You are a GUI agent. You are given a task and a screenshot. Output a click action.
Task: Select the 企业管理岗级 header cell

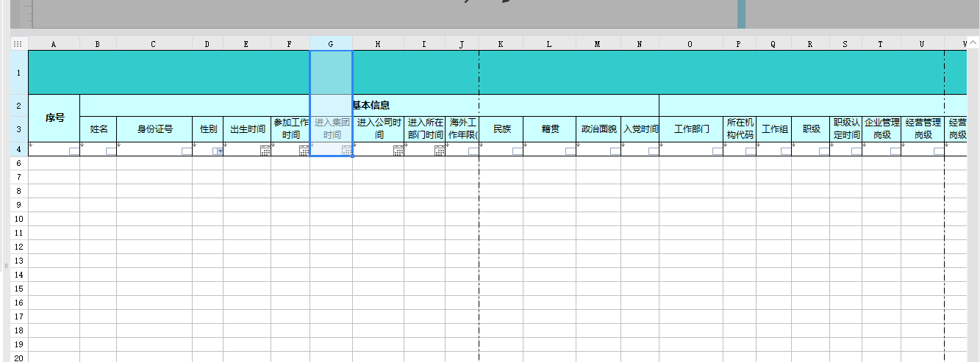click(881, 128)
